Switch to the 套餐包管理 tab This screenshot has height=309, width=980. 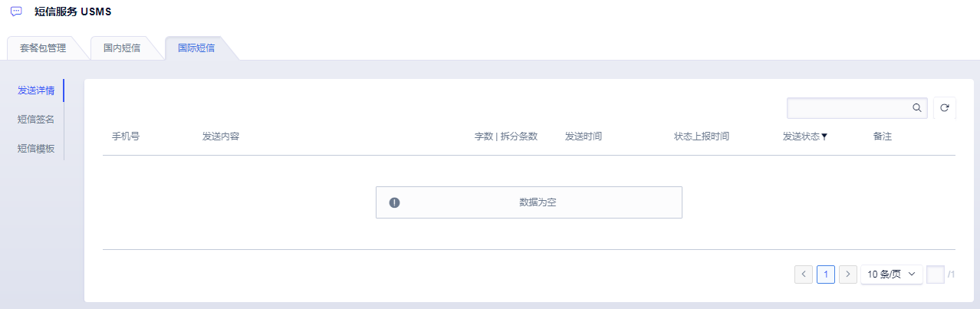click(43, 48)
